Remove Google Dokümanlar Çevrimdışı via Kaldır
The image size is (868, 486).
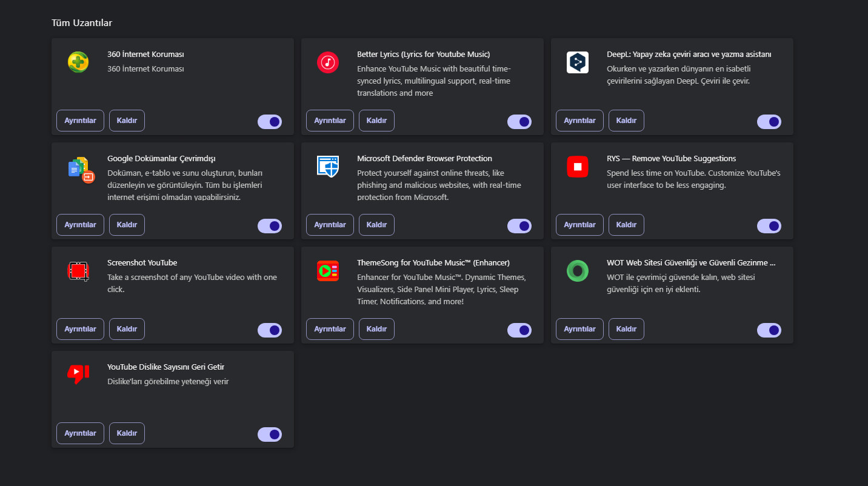(x=127, y=225)
